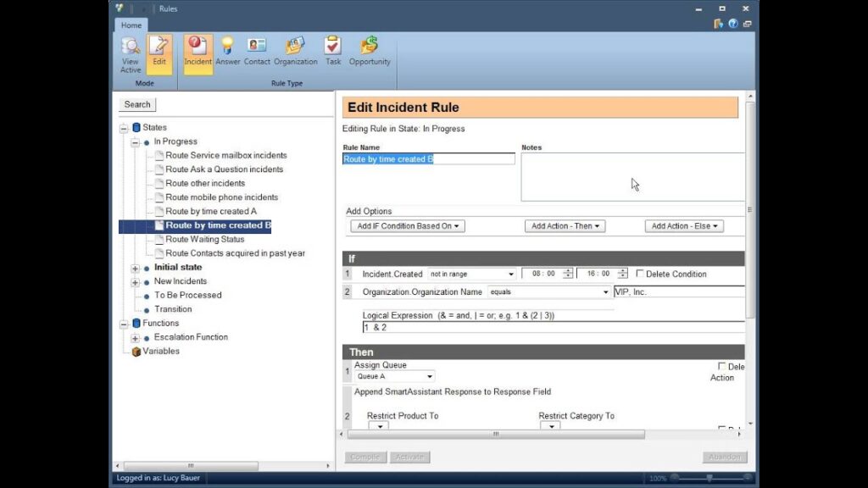Open the help icon in title area
Image resolution: width=868 pixels, height=488 pixels.
click(x=733, y=24)
